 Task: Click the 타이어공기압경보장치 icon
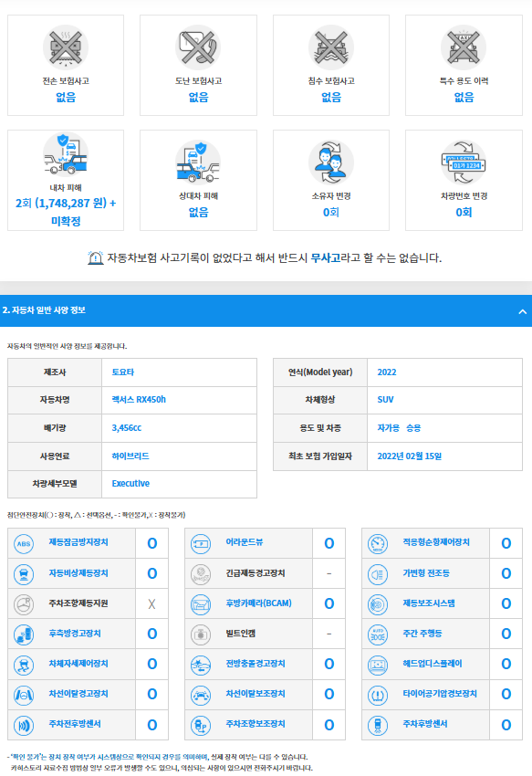click(x=378, y=695)
